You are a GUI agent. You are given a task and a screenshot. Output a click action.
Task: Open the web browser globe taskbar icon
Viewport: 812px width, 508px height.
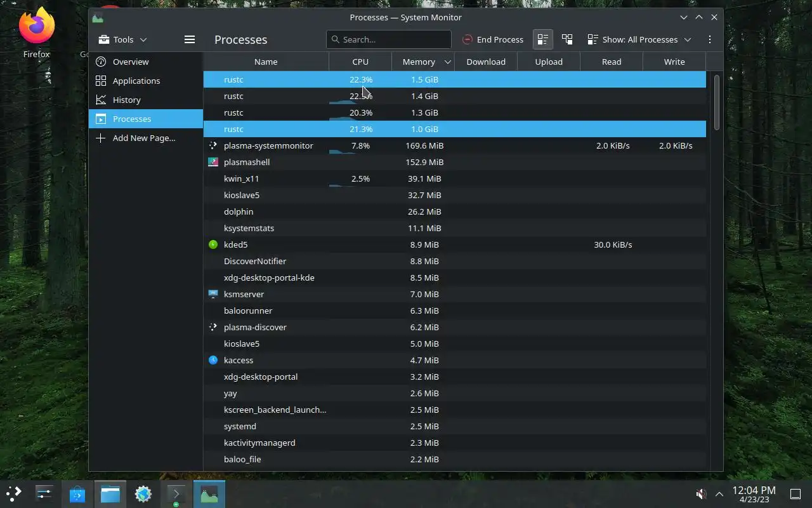click(143, 493)
